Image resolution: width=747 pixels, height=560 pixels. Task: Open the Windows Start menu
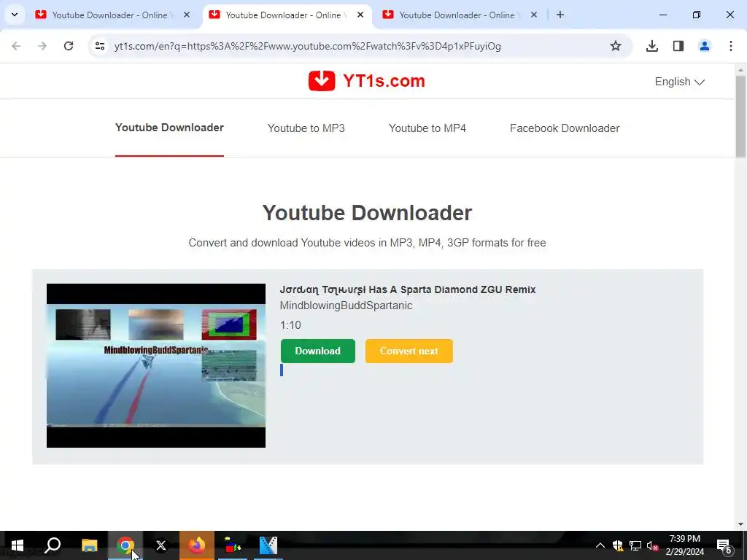click(x=18, y=545)
